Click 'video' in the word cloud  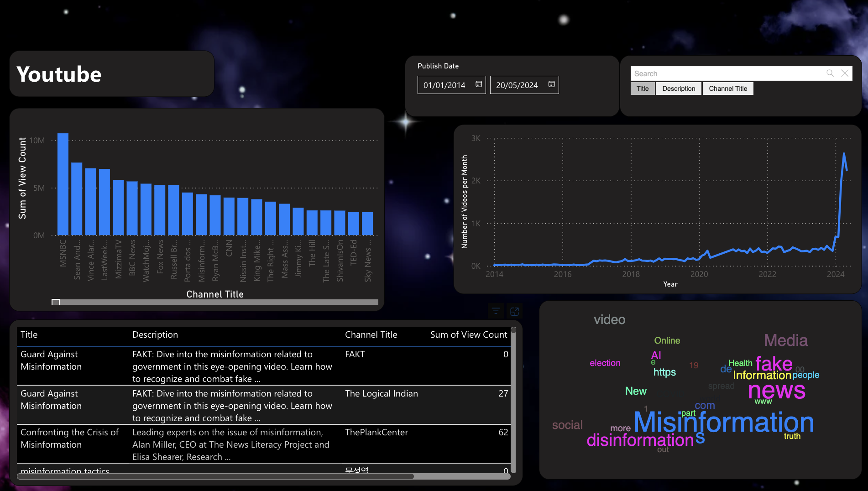(x=610, y=320)
